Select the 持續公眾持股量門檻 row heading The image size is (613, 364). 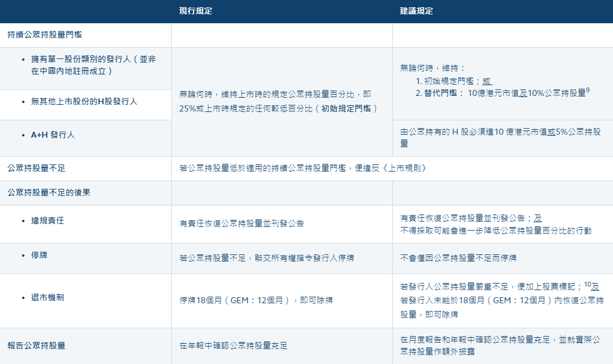[41, 36]
